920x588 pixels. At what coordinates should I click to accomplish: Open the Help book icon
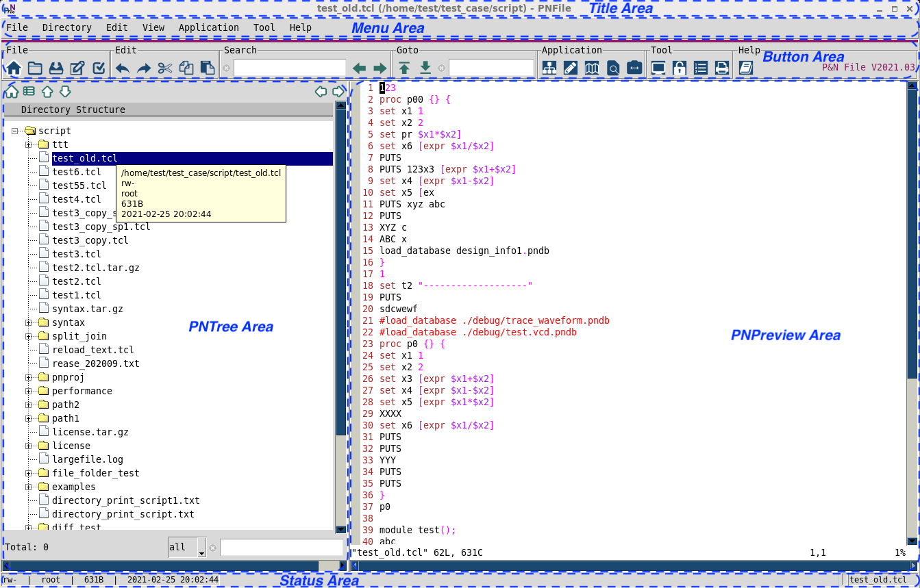(746, 68)
